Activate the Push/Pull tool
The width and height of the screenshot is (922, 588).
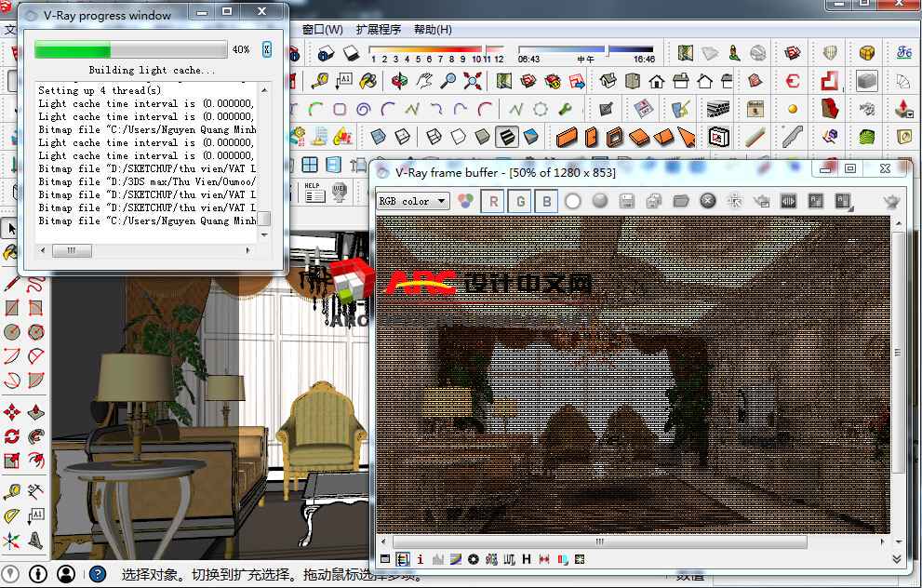[36, 411]
